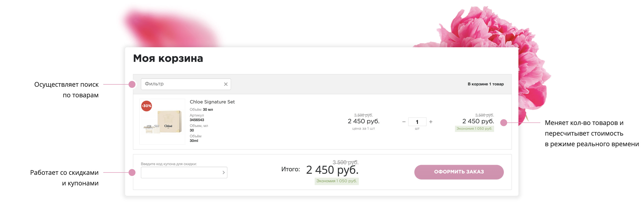644x214 pixels.
Task: Click the -30% discount badge
Action: point(147,106)
